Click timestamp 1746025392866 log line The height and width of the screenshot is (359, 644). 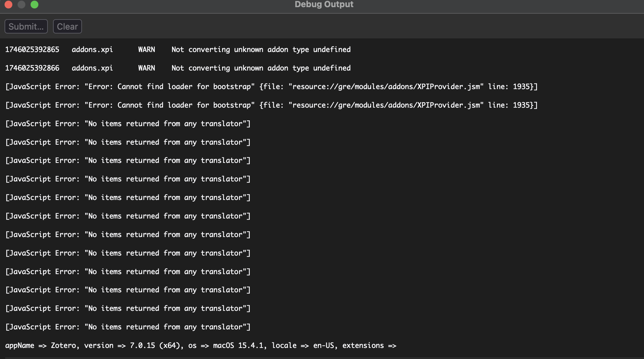32,68
